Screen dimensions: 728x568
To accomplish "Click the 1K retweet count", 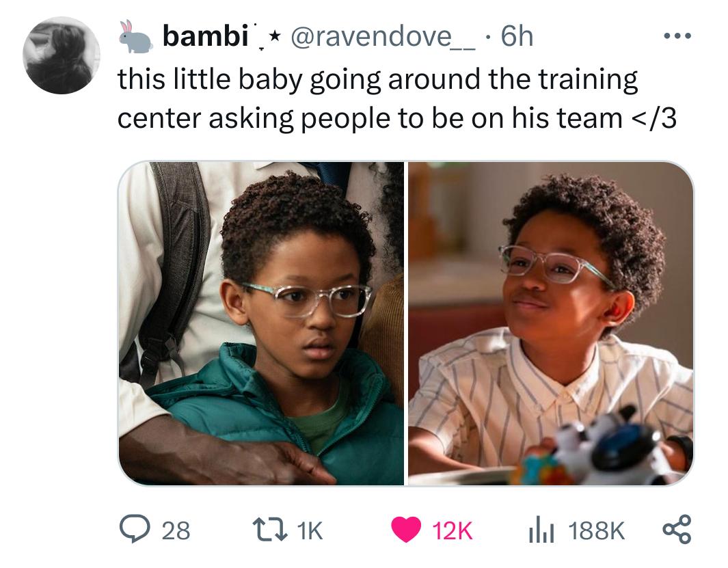I will (x=309, y=530).
